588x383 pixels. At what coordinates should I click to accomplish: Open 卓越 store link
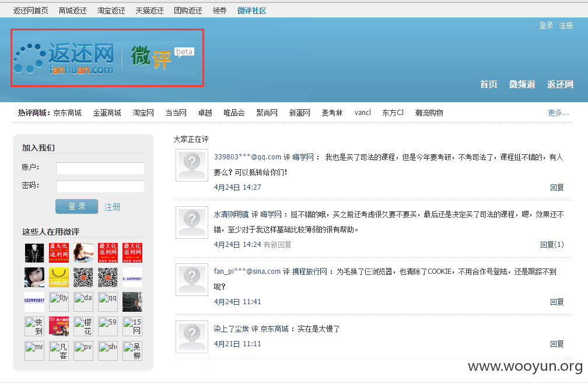205,113
